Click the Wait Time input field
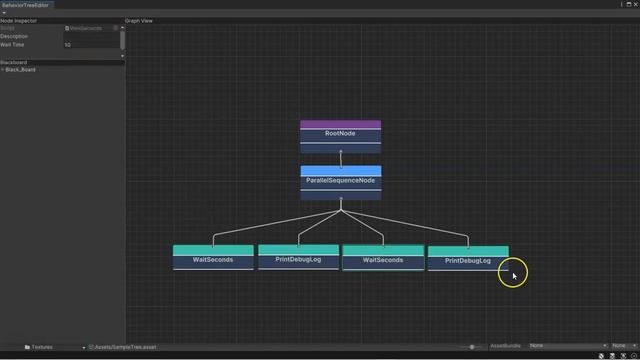 91,45
